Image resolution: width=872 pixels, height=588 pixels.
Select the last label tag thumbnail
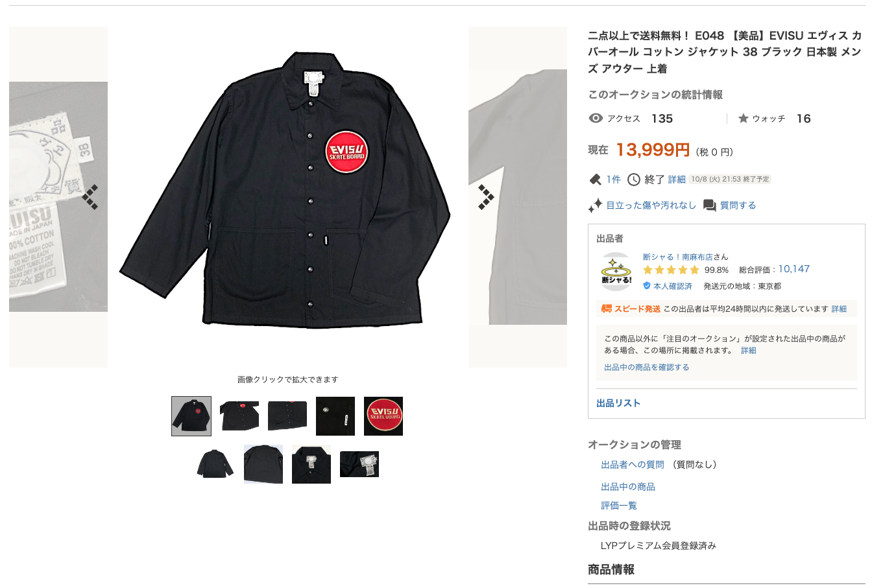pyautogui.click(x=359, y=464)
